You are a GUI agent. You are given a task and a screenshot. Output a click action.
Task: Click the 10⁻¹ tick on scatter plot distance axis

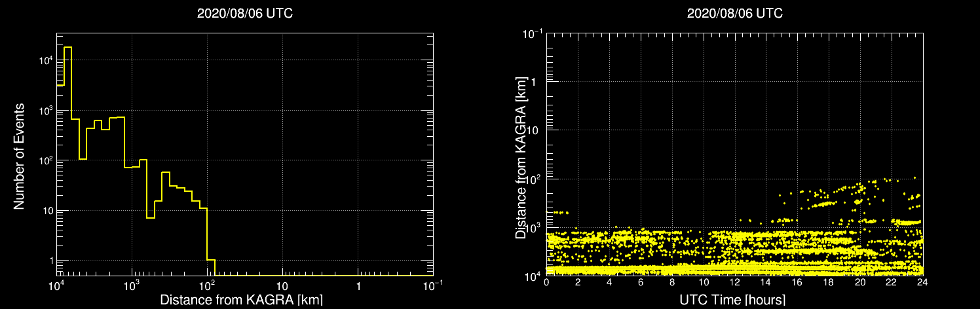[531, 33]
